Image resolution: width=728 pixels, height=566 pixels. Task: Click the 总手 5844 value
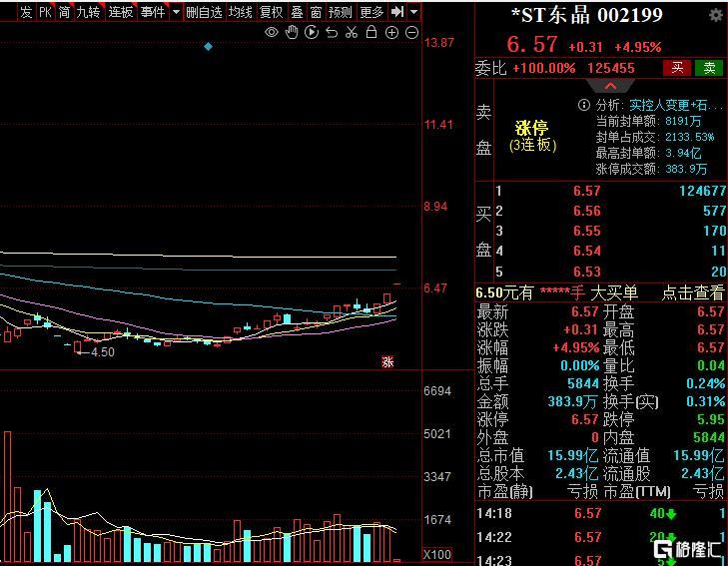pos(583,383)
